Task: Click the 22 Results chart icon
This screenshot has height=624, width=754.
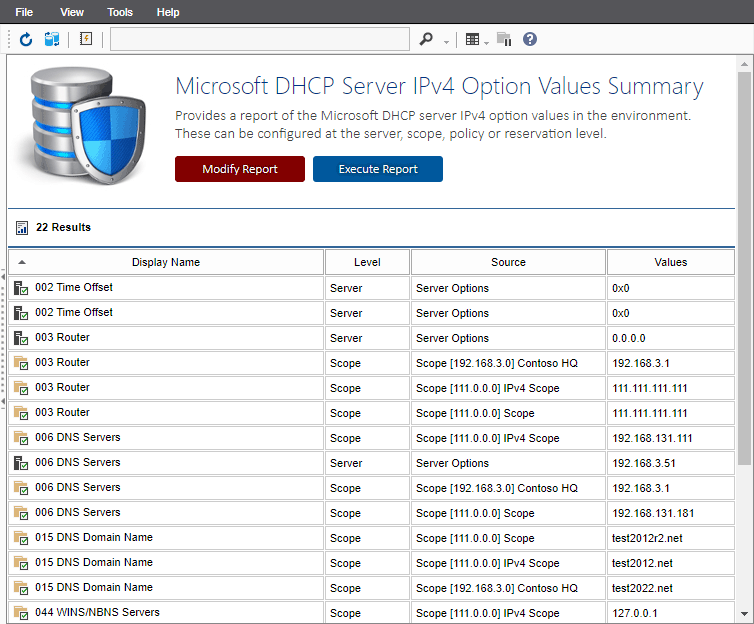Action: (22, 227)
